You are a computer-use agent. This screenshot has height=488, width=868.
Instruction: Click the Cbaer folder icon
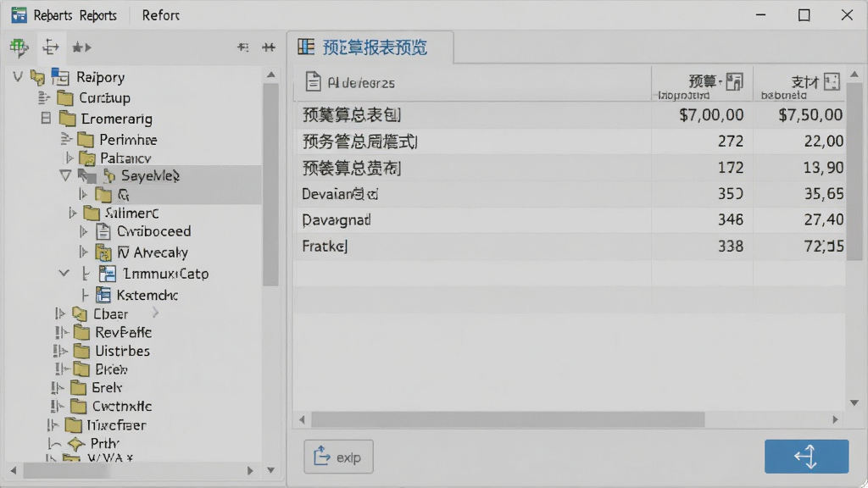point(80,314)
